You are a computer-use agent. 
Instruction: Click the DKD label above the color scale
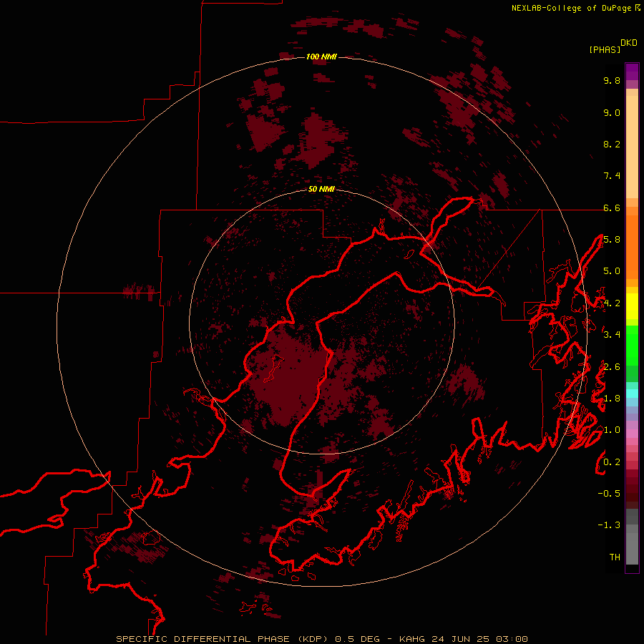(x=629, y=43)
